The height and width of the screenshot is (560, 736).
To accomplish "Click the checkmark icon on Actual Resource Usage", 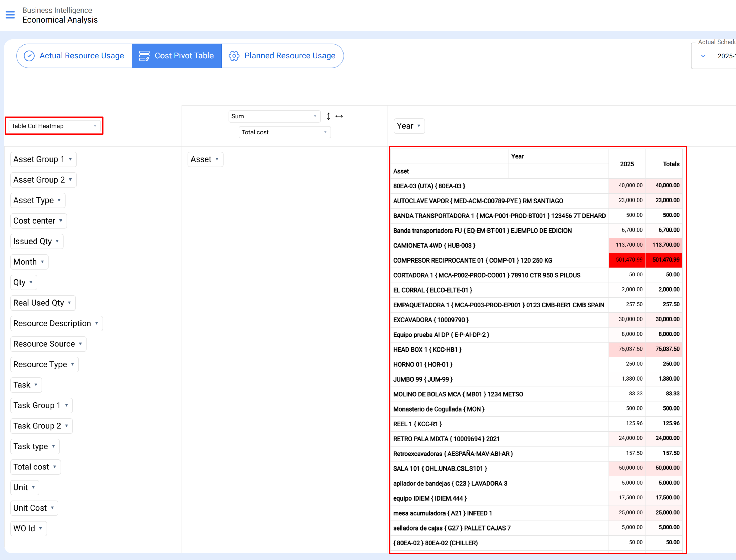I will [x=29, y=56].
